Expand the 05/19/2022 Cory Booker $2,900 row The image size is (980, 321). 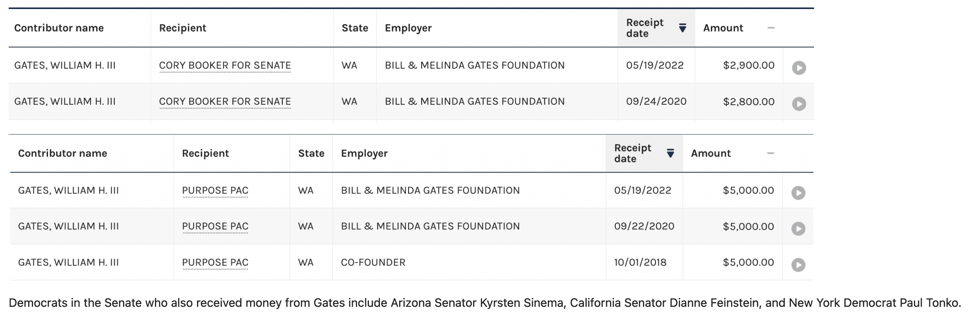799,68
